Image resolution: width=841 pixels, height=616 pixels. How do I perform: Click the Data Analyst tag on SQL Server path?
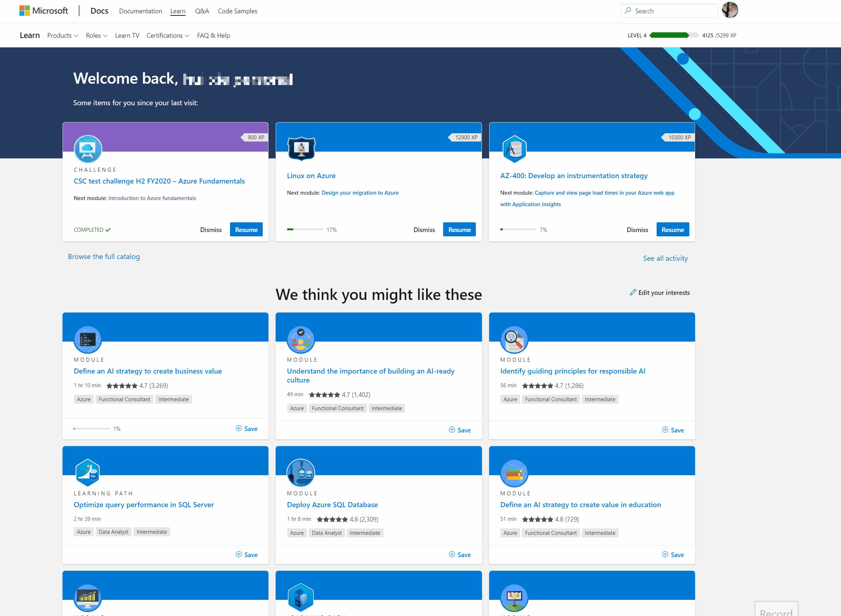(x=114, y=532)
